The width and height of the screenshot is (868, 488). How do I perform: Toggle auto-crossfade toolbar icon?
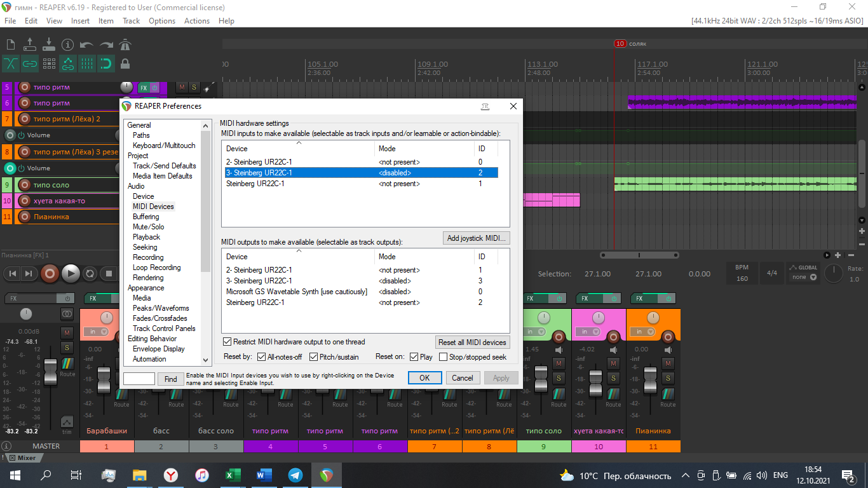coord(11,64)
